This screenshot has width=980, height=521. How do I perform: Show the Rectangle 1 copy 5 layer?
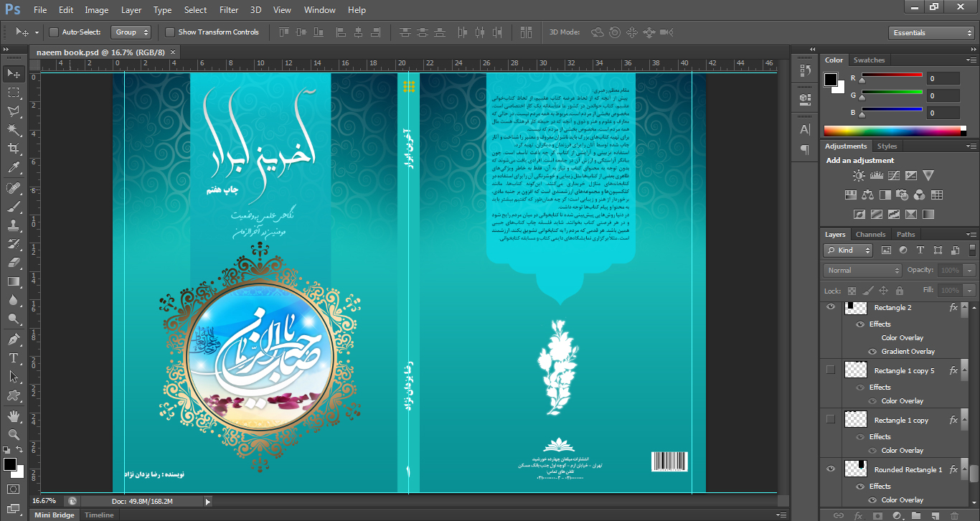tap(831, 370)
